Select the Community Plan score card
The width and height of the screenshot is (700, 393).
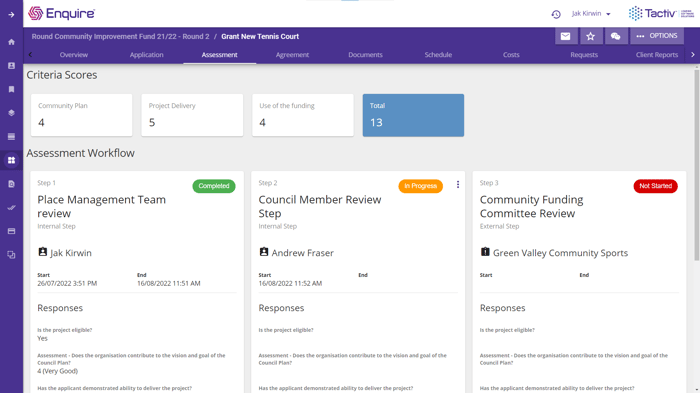click(x=82, y=115)
